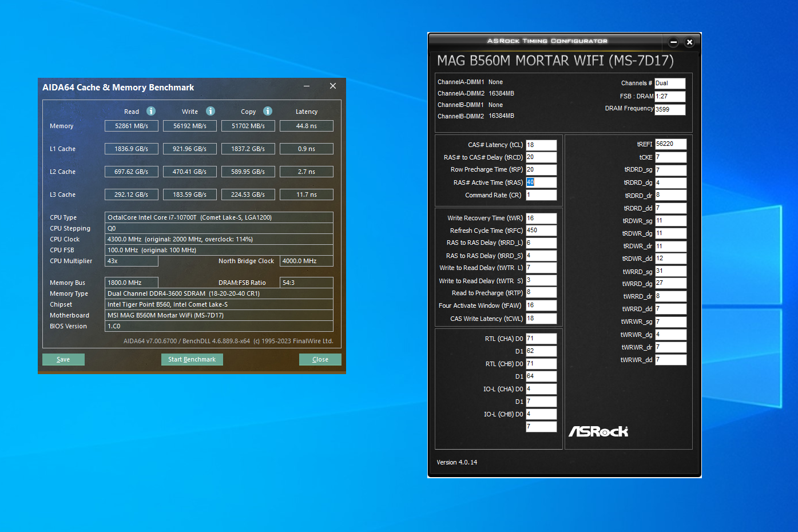Click the RTL (CHB) D0 field
Screen dimensions: 798x532
541,364
